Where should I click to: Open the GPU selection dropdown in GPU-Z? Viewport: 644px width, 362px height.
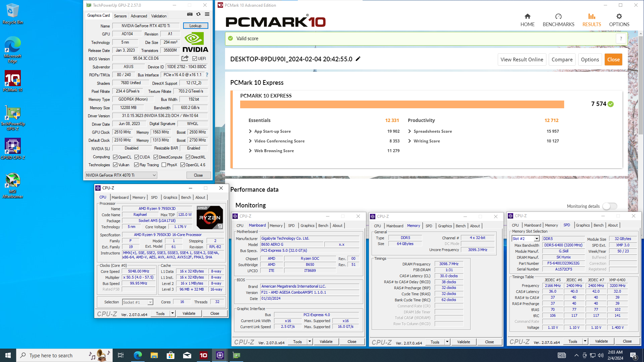pyautogui.click(x=121, y=175)
